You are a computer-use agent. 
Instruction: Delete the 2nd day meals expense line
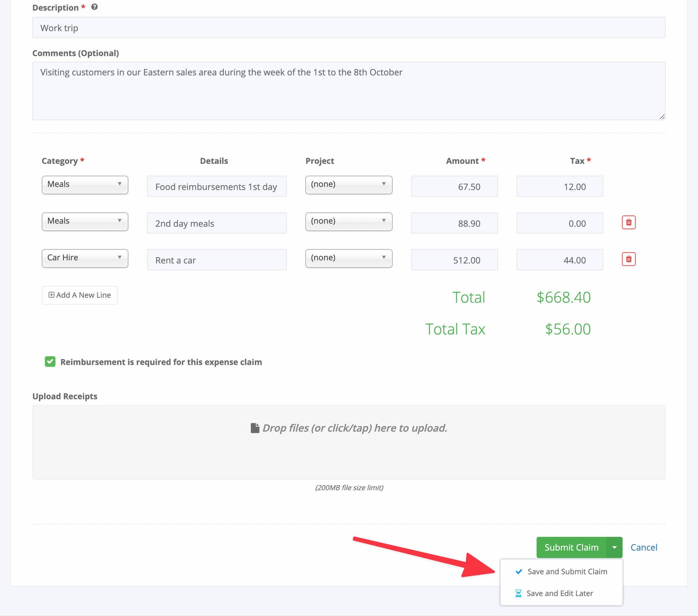(x=628, y=222)
